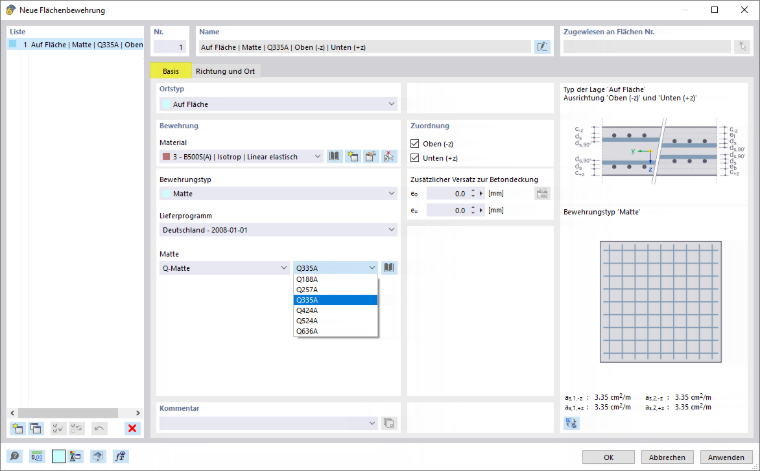Click the undo arrow icon in list toolbar
The height and width of the screenshot is (471, 760).
click(99, 428)
